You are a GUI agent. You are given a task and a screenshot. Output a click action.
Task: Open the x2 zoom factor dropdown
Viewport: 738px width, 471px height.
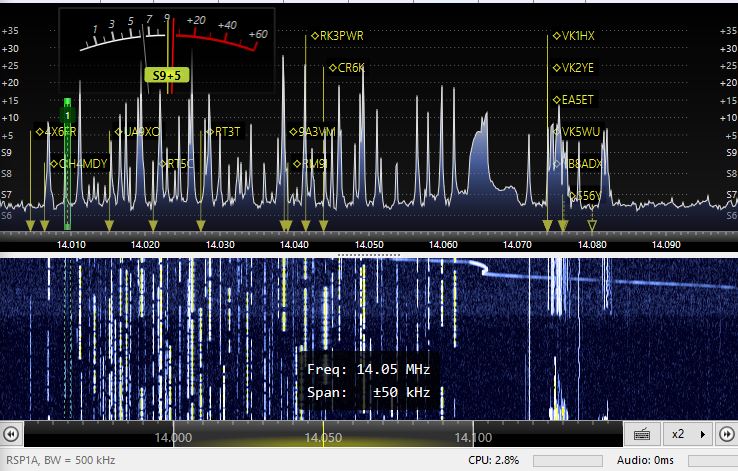678,435
